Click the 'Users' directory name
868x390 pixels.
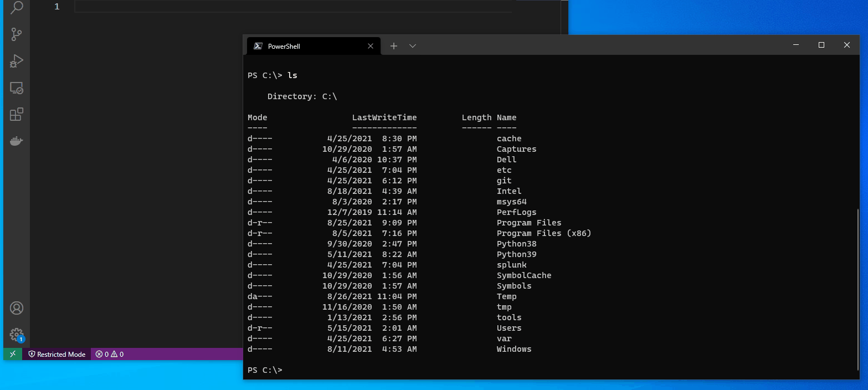(x=509, y=328)
